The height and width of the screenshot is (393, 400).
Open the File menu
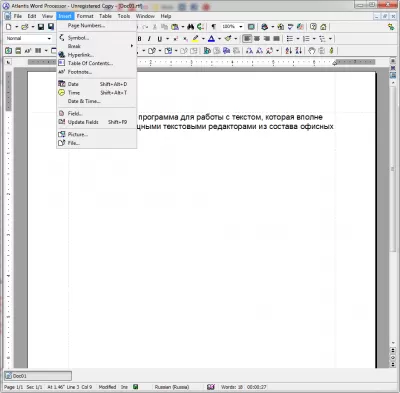(17, 16)
